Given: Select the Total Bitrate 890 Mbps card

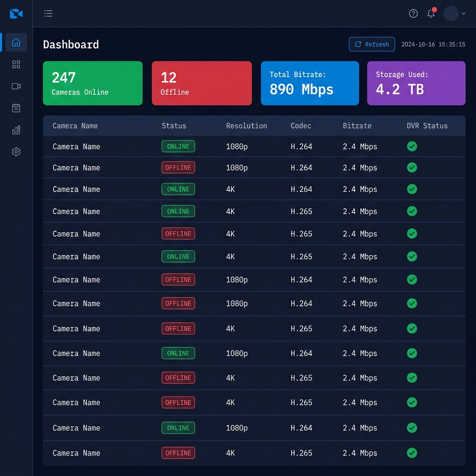Looking at the screenshot, I should 310,83.
